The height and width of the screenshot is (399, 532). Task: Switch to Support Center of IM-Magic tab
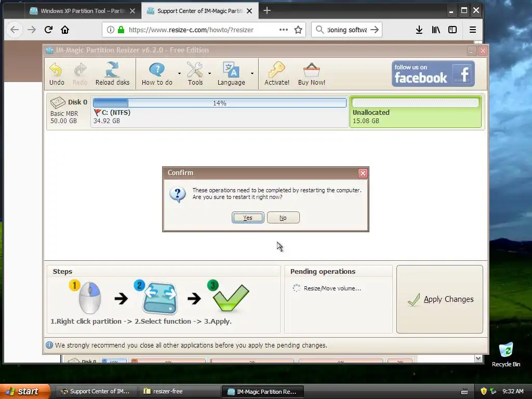point(199,11)
